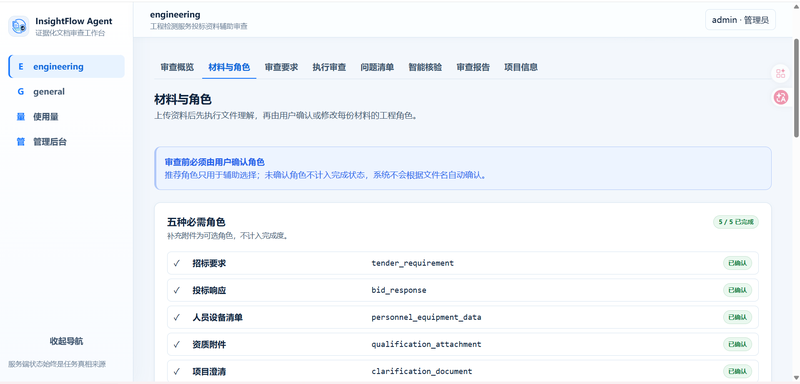This screenshot has width=800, height=384.
Task: Click 已确认 badge in bid_response row
Action: pyautogui.click(x=737, y=290)
